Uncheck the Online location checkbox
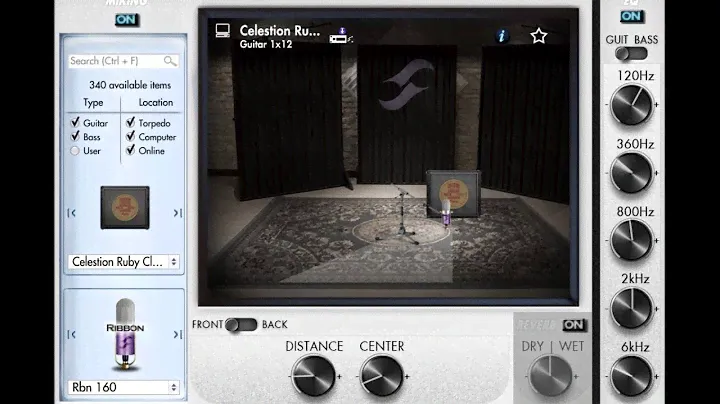Viewport: 720px width, 404px height. click(130, 151)
